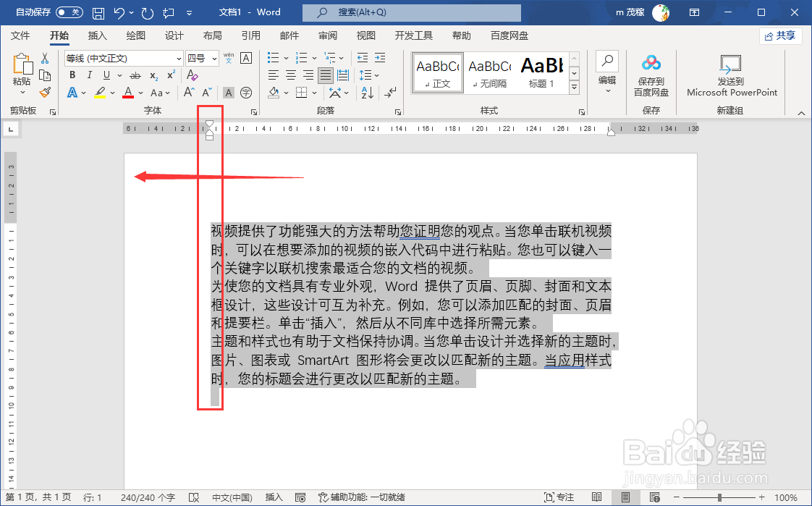Click the search box Alt+Q
The height and width of the screenshot is (506, 812).
tap(412, 12)
